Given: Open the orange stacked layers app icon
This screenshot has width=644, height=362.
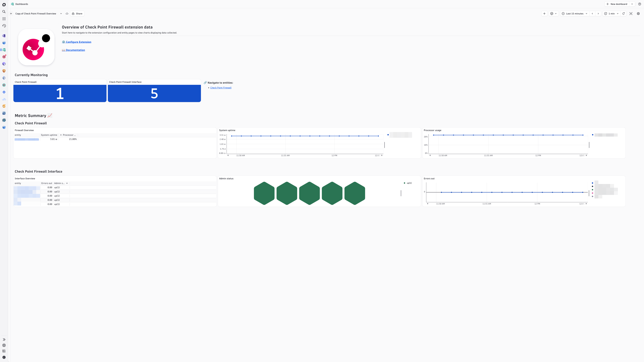Looking at the screenshot, I should [4, 106].
